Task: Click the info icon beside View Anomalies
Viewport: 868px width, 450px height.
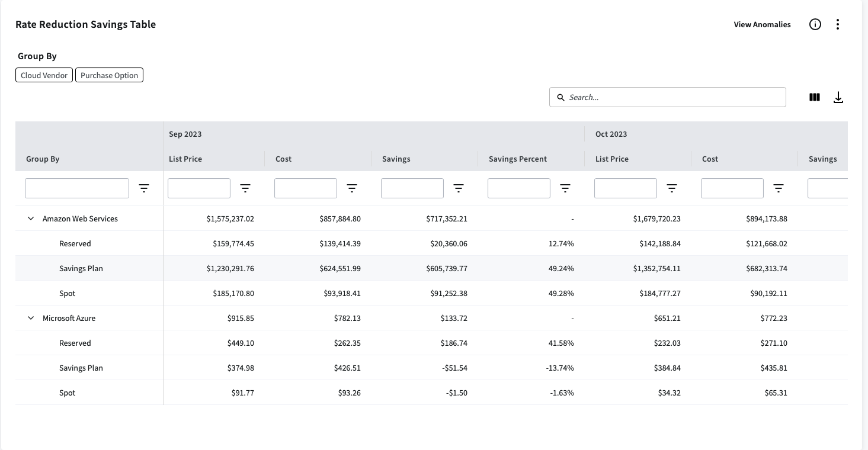Action: pyautogui.click(x=815, y=24)
